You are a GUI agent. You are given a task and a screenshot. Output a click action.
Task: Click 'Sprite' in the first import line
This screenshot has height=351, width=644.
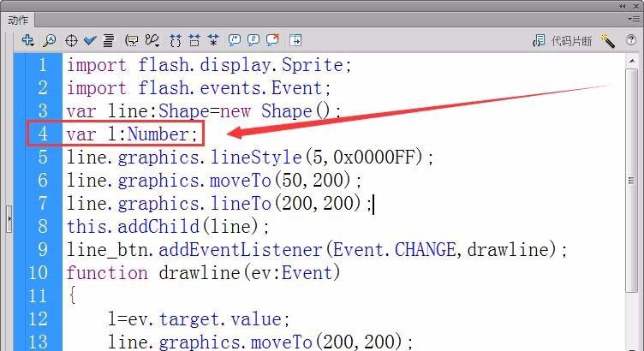(x=312, y=65)
